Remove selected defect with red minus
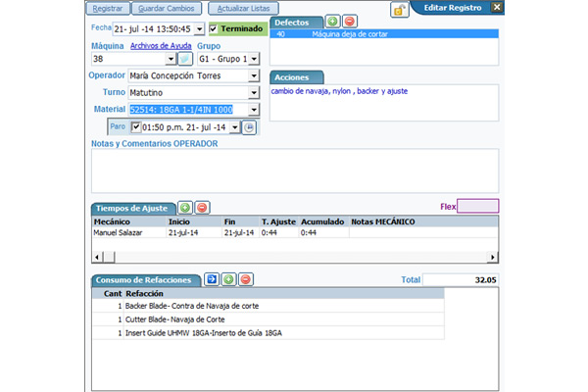This screenshot has height=392, width=588. click(x=350, y=21)
